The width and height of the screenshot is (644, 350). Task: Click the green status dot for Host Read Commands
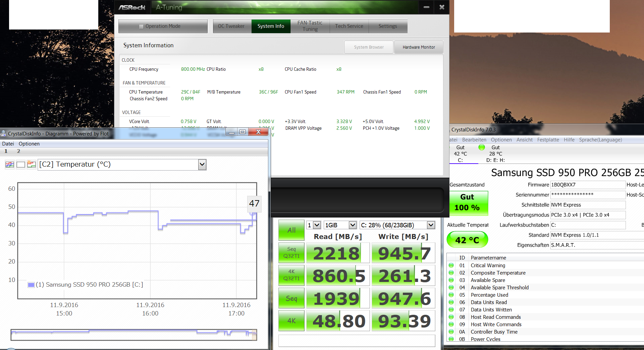coord(451,317)
